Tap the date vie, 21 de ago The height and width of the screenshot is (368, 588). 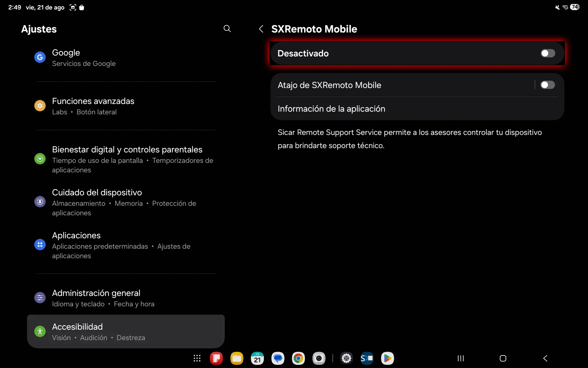pyautogui.click(x=45, y=7)
